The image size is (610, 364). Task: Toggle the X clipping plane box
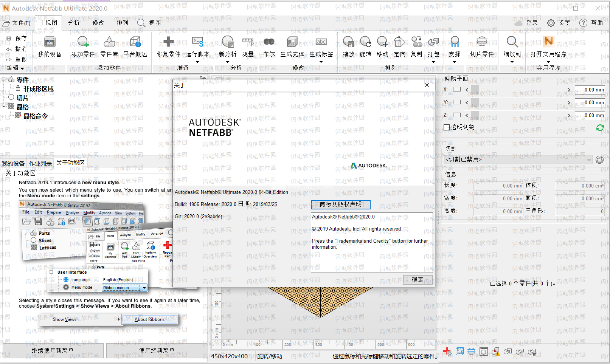(x=457, y=90)
